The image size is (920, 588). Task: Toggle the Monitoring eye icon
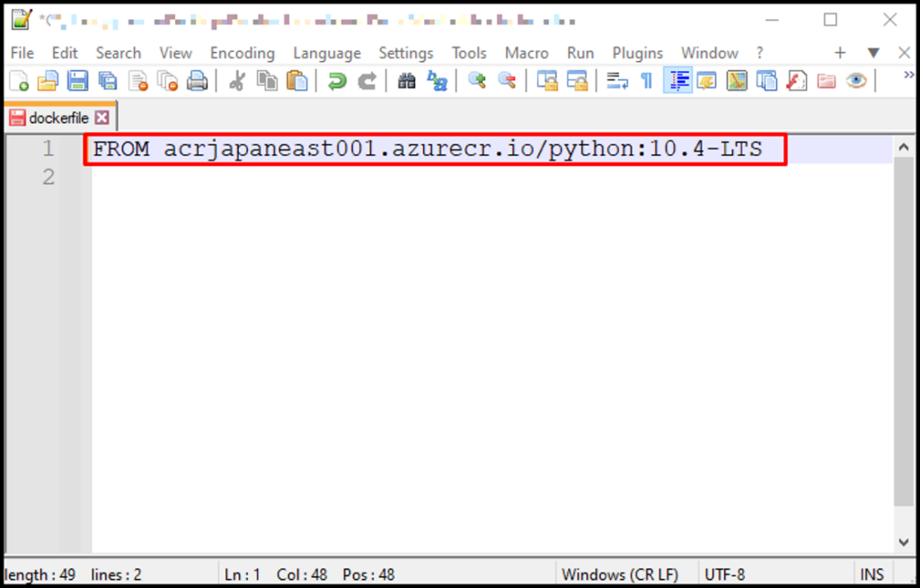(x=856, y=81)
